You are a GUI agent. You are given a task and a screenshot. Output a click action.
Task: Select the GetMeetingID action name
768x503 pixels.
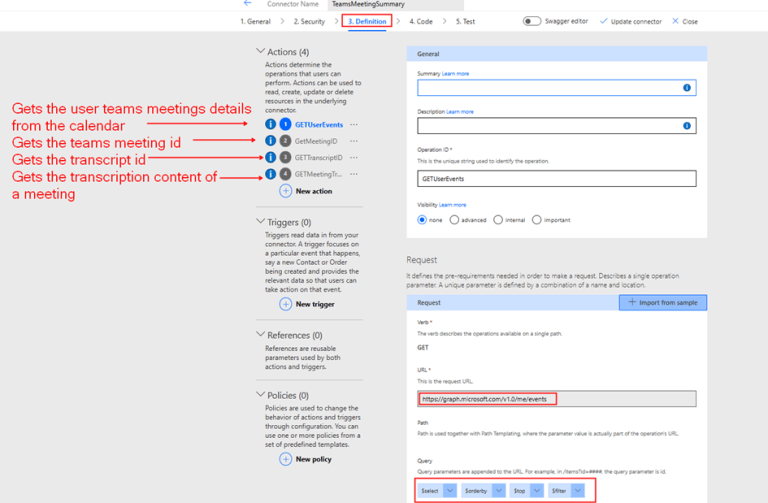pyautogui.click(x=316, y=141)
